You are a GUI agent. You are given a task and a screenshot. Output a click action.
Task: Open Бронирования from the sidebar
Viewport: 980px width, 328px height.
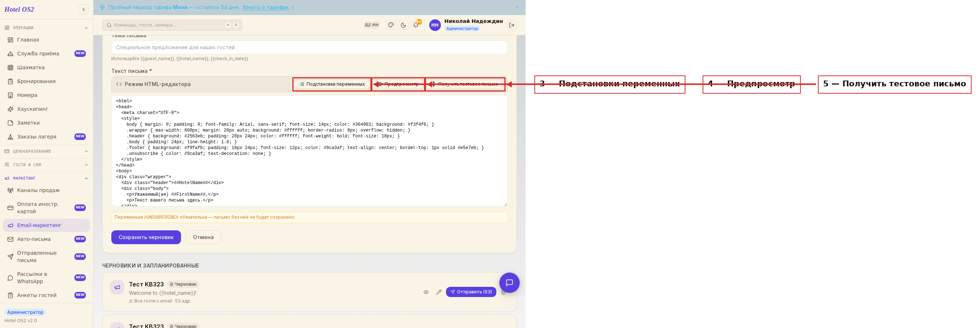coord(46,81)
